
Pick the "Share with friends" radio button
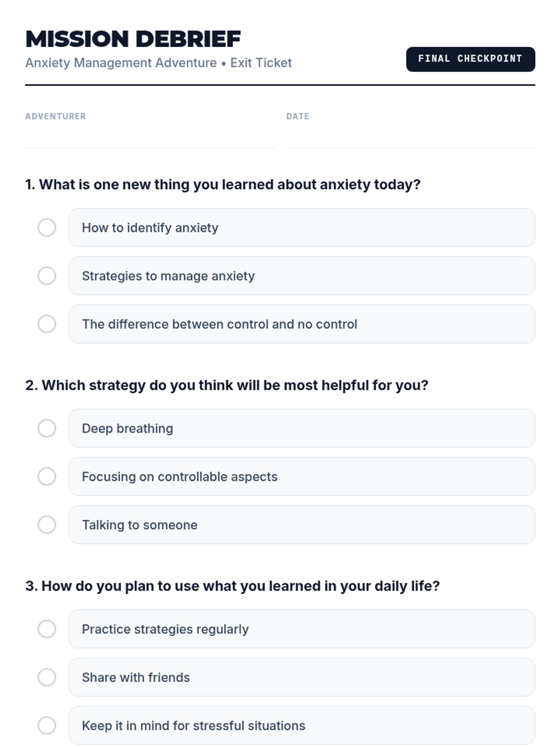[x=47, y=677]
